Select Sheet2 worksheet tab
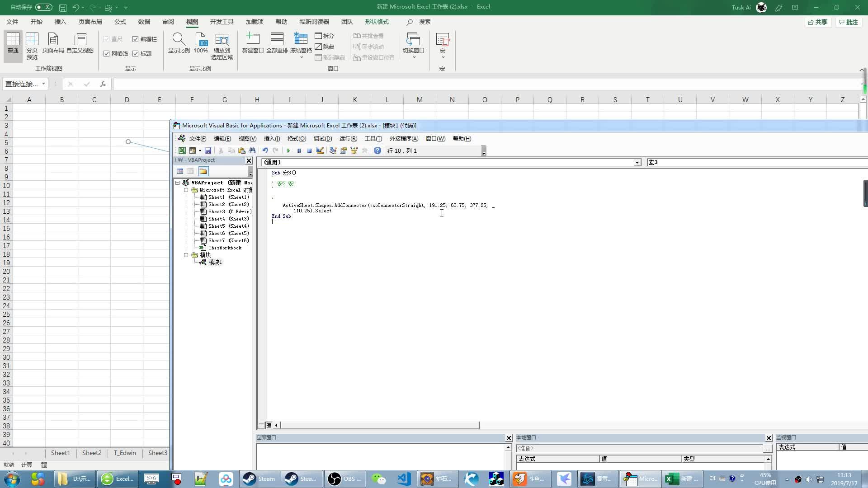 pos(92,453)
